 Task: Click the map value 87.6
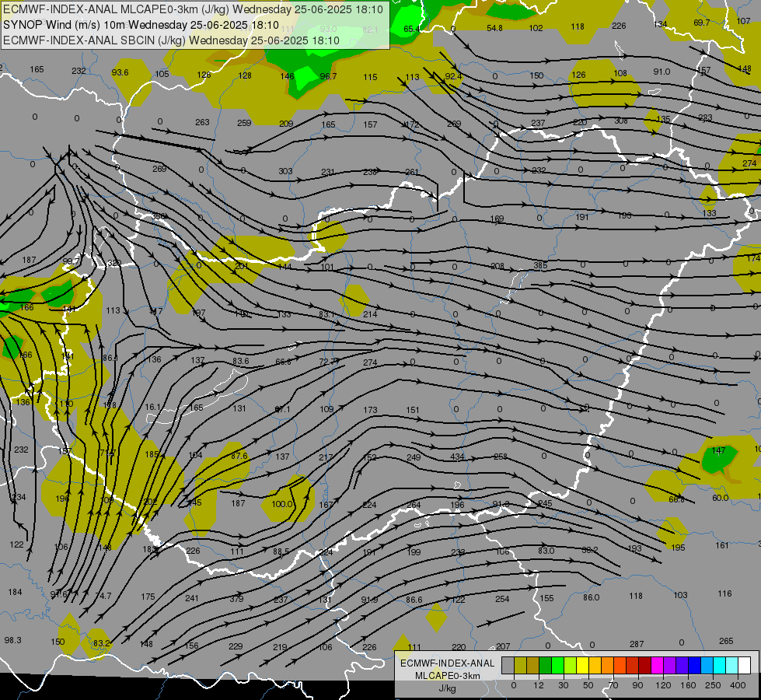pos(239,456)
